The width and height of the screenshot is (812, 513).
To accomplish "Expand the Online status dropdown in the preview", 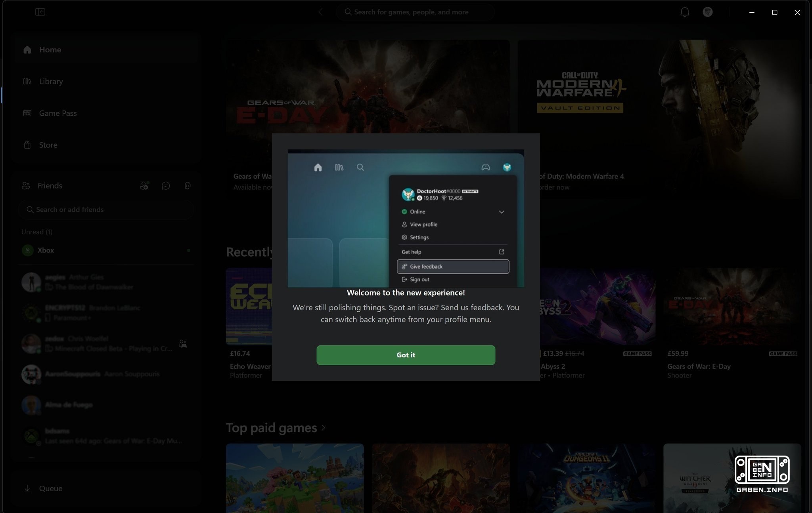I will (502, 212).
